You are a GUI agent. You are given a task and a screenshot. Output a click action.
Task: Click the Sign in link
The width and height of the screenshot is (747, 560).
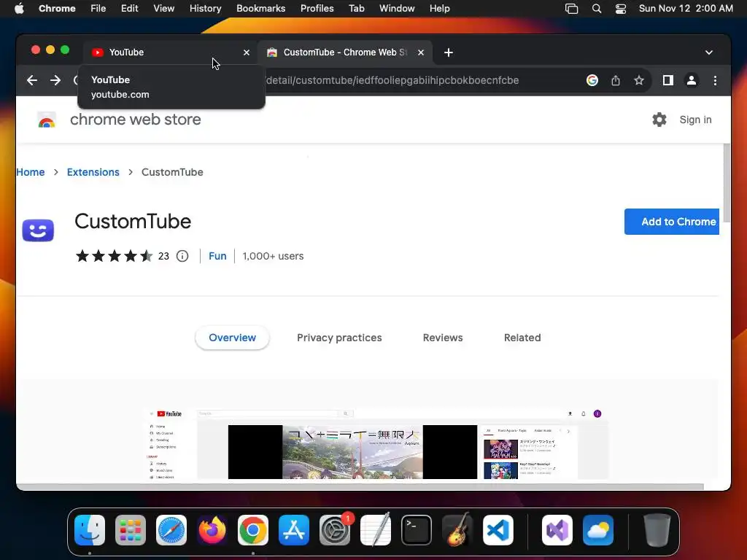695,120
